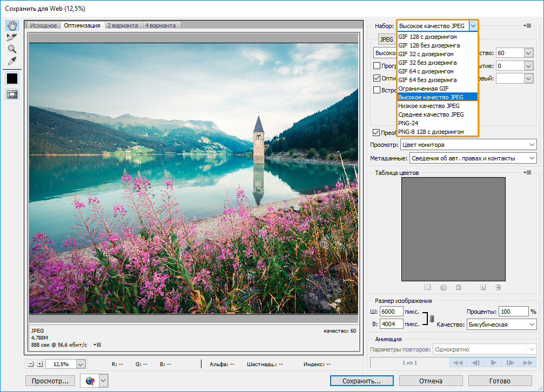
Task: Open the blur value 0 dropdown
Action: tap(528, 66)
